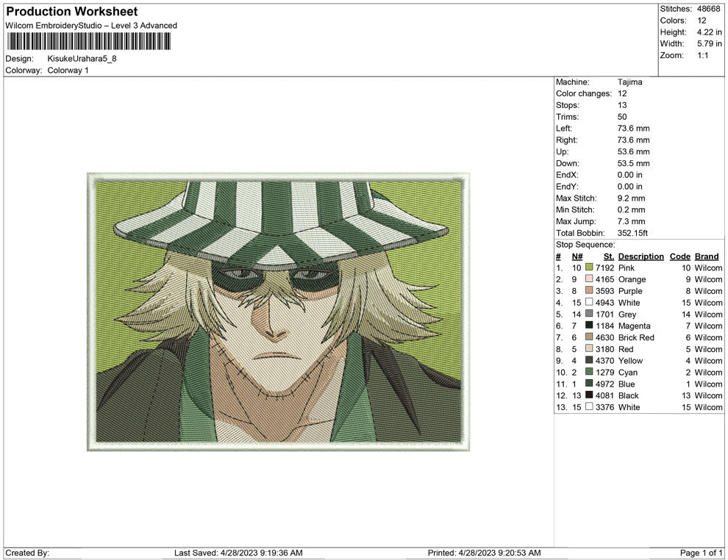
Task: Click the Code column header
Action: [x=680, y=256]
